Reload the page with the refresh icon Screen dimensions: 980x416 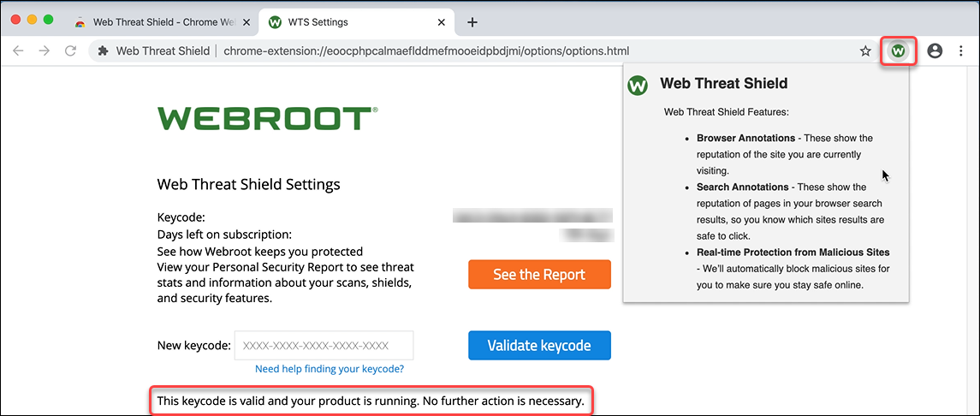point(71,51)
